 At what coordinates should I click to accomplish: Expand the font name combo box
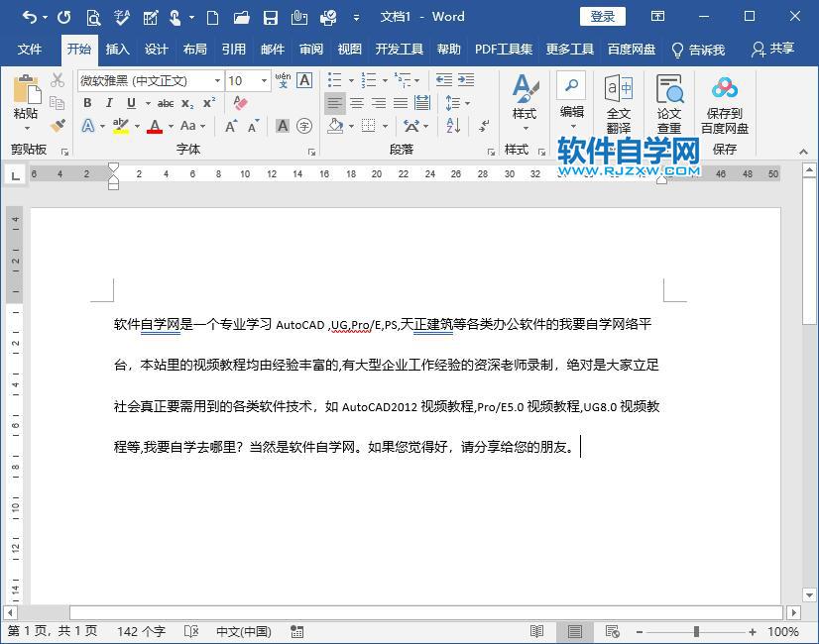point(217,79)
